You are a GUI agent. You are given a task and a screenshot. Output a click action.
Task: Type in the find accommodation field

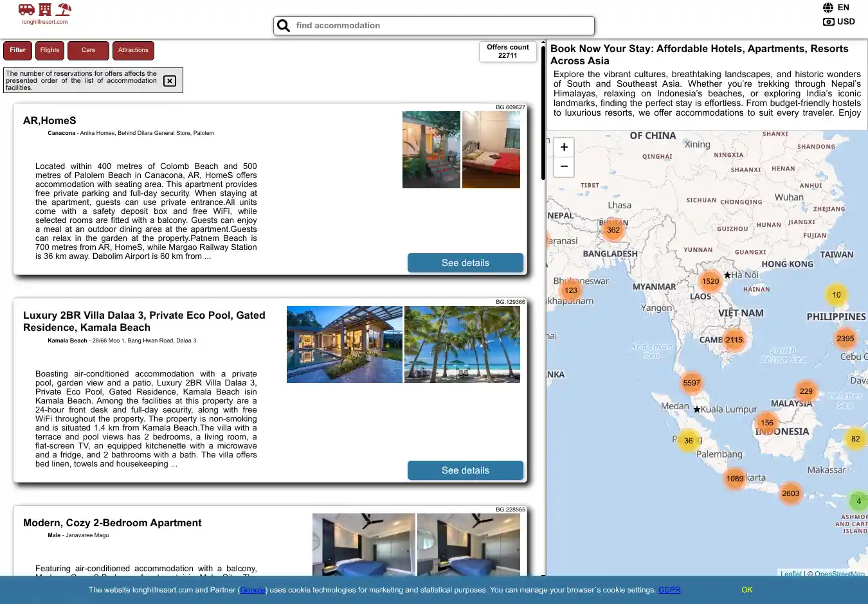(x=440, y=26)
